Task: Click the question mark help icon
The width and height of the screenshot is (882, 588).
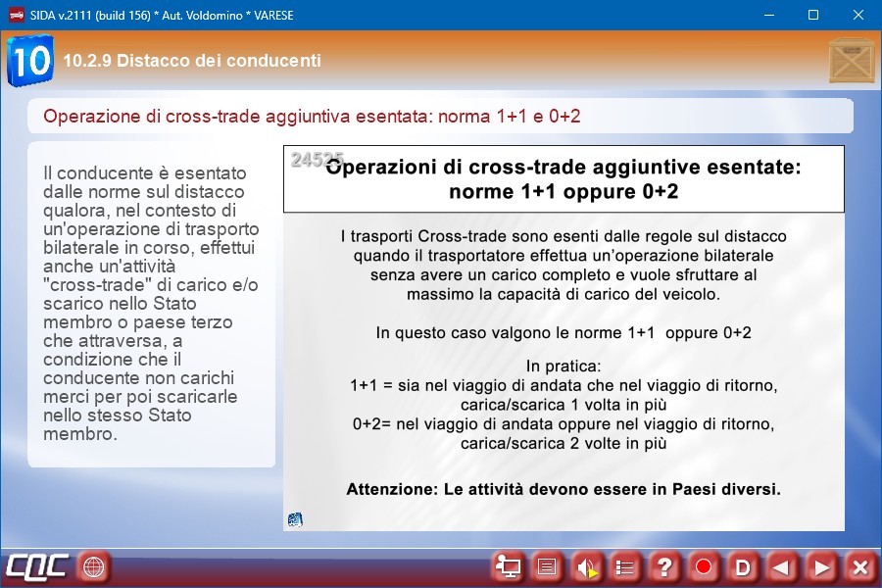Action: pos(664,566)
